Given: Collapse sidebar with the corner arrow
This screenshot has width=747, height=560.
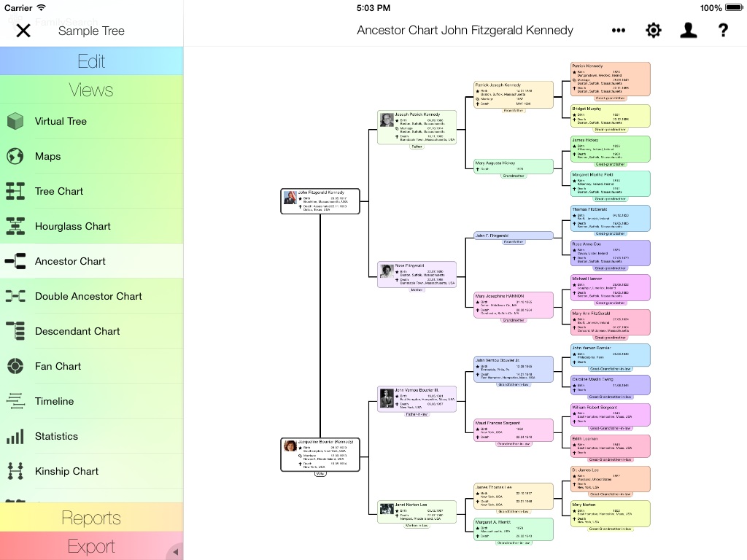Looking at the screenshot, I should tap(175, 552).
